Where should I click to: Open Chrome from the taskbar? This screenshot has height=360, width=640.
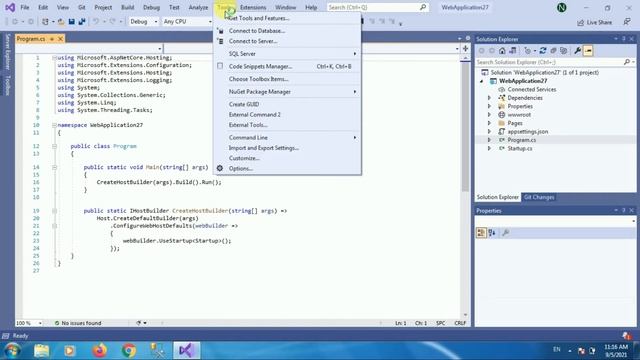(x=129, y=351)
